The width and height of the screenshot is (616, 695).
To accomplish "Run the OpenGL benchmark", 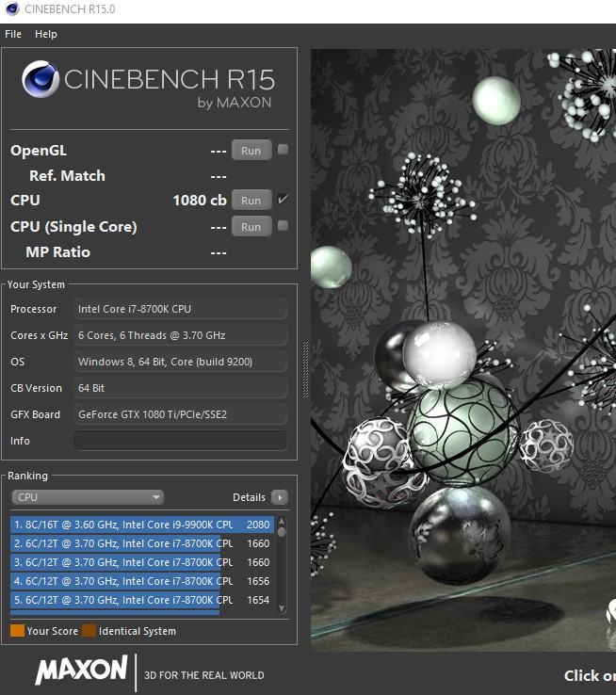I will [x=251, y=151].
